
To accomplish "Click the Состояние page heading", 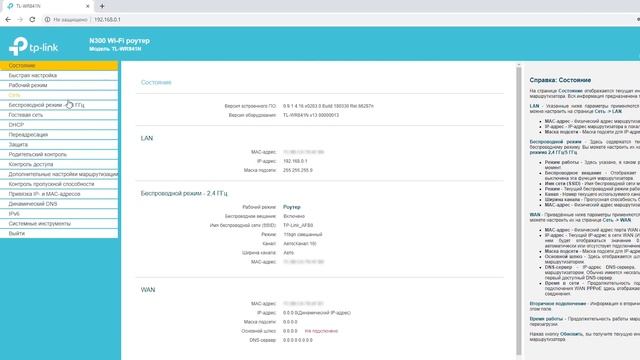I will tap(156, 82).
